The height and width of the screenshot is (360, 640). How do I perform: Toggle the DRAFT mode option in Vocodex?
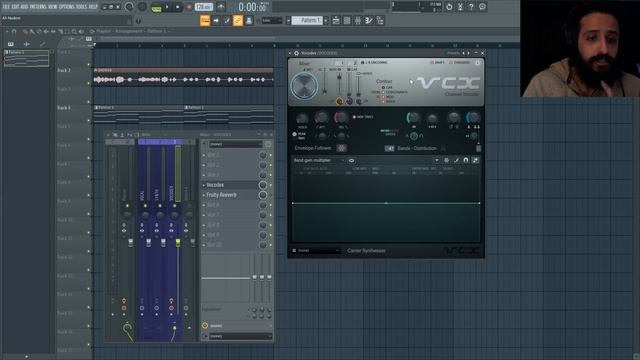pos(437,62)
